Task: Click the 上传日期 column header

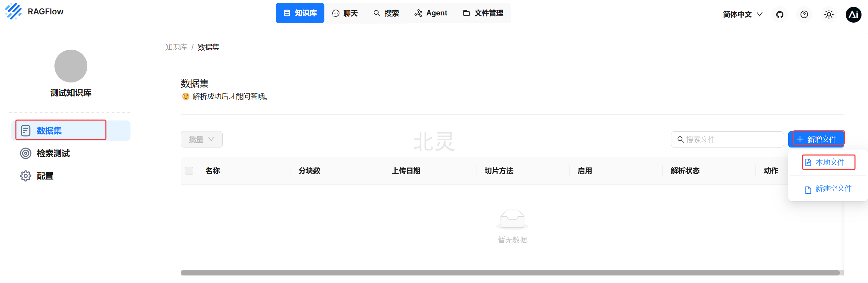Action: tap(406, 171)
